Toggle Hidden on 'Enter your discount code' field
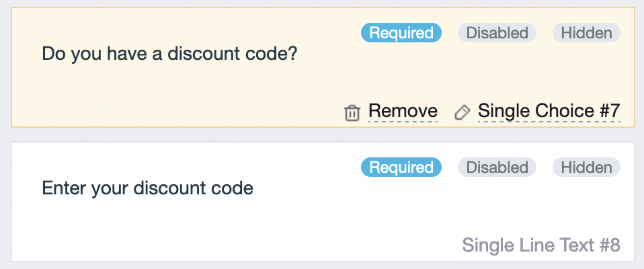 pos(586,167)
